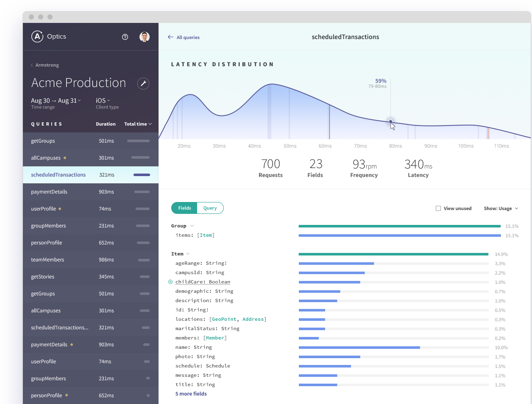Screen dimensions: 532x404
Task: Open the iOS client type dropdown
Action: pyautogui.click(x=103, y=101)
